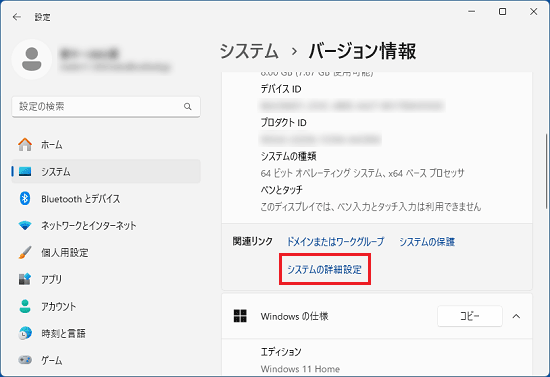Screen dimensions: 550x377
Task: Open ホーム in the sidebar
Action: [106, 144]
